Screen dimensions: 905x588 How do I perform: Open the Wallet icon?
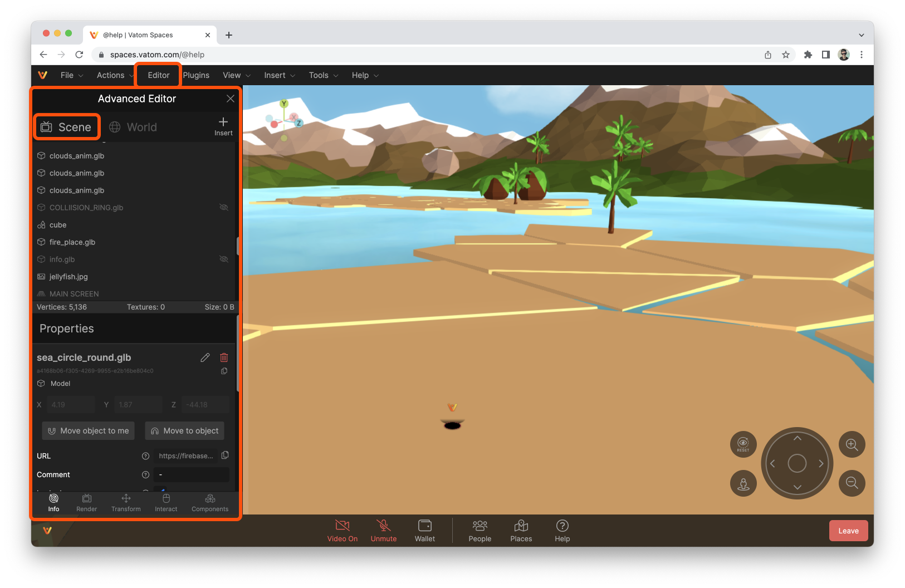[x=425, y=531]
